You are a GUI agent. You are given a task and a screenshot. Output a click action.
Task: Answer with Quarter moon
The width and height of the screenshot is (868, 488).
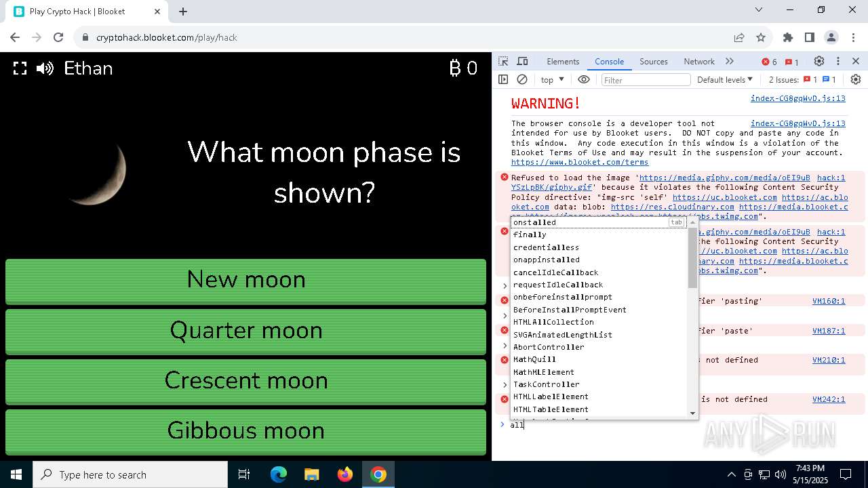pos(245,331)
